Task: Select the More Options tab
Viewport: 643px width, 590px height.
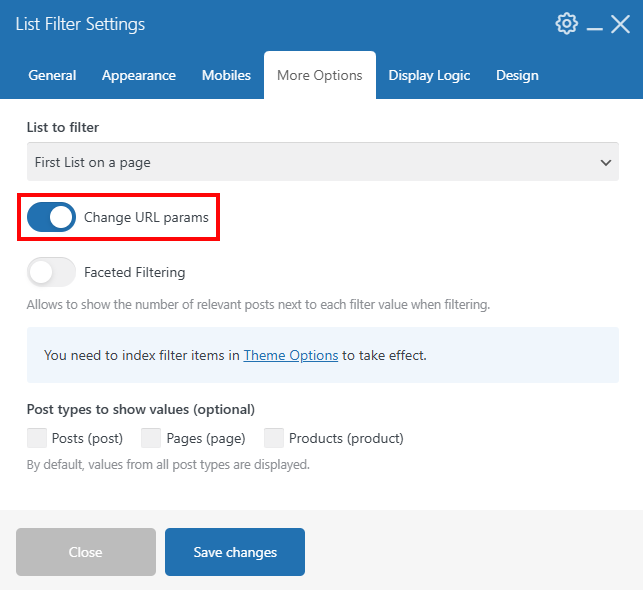Action: (320, 75)
